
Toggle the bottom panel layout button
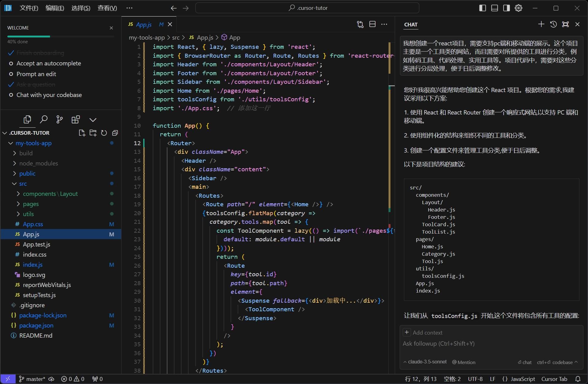click(494, 8)
